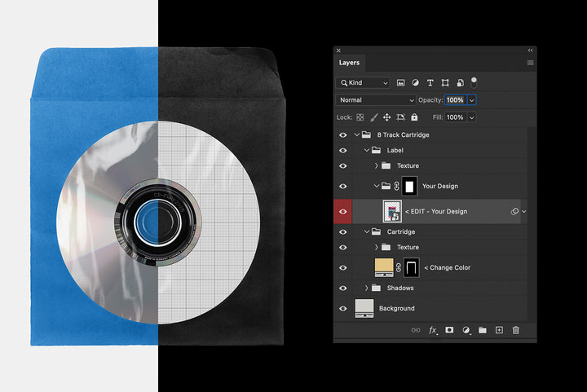Click the lock image pixels brush icon
This screenshot has height=392, width=587.
click(374, 117)
